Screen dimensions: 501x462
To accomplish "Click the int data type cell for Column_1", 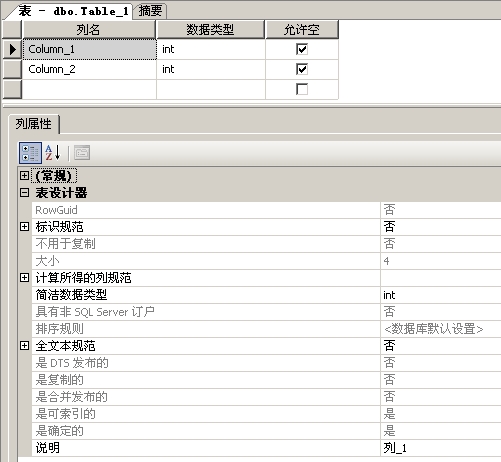I will click(x=211, y=50).
